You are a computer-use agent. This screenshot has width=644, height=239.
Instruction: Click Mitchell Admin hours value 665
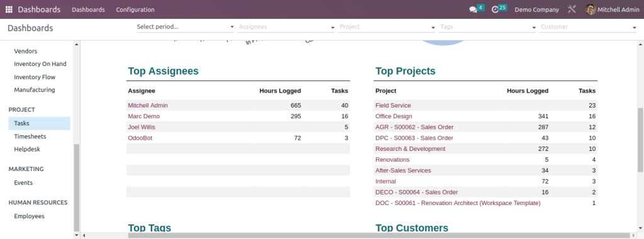pos(296,106)
